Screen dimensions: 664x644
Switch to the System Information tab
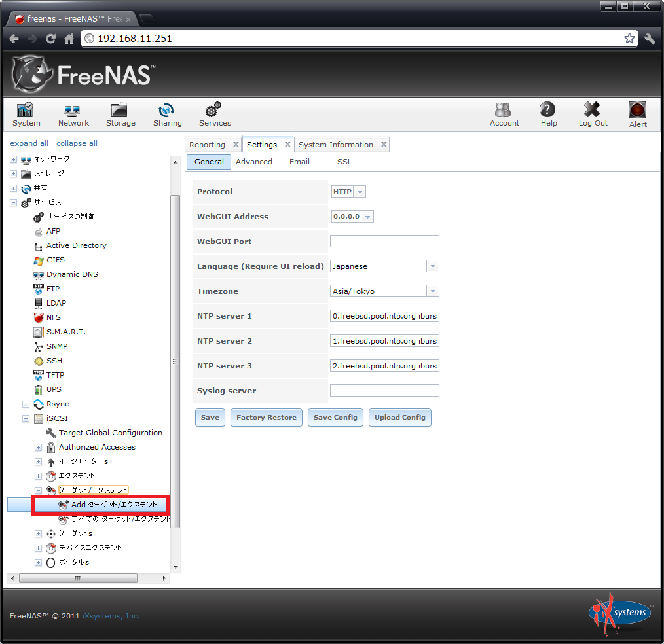[336, 145]
